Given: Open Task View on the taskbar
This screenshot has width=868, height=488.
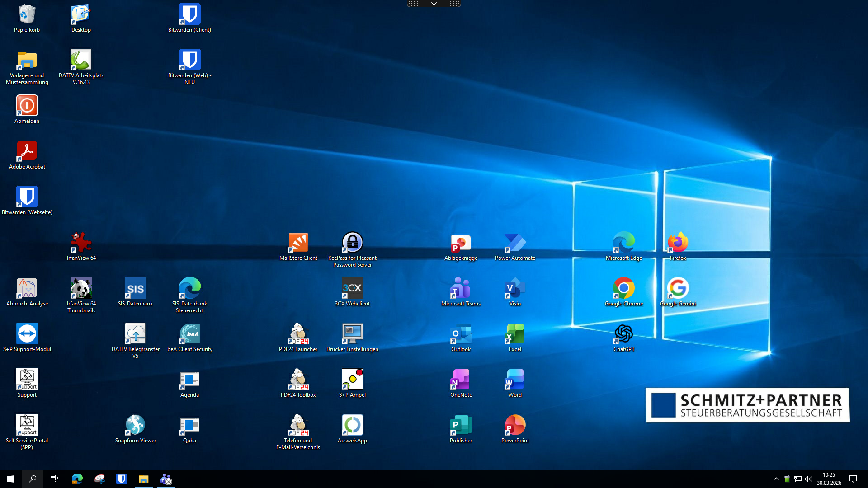Looking at the screenshot, I should [54, 479].
